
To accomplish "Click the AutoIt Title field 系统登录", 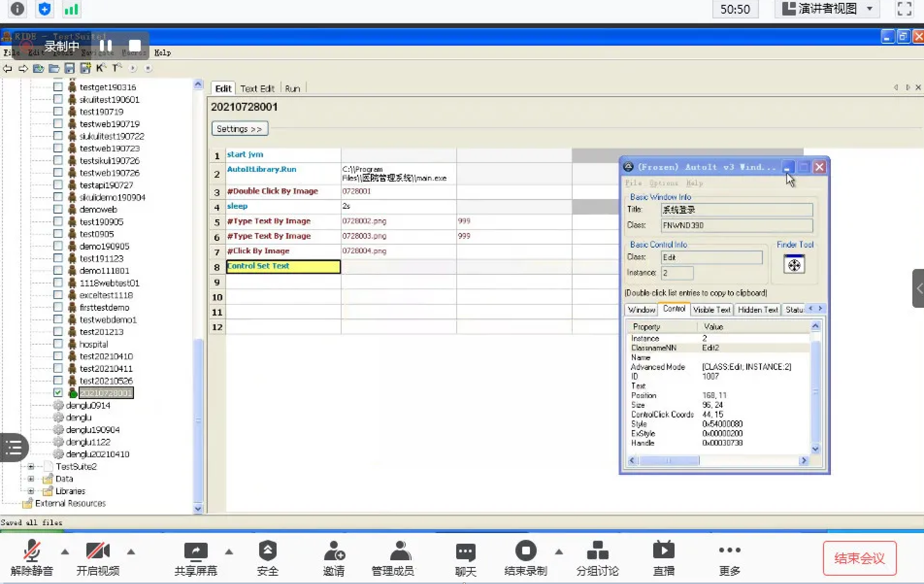I will 737,210.
